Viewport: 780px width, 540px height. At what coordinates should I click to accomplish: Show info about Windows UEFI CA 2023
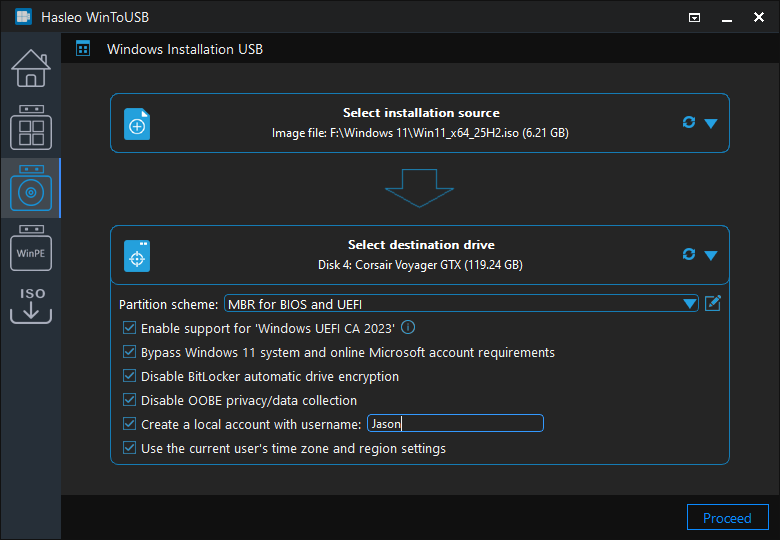point(408,327)
